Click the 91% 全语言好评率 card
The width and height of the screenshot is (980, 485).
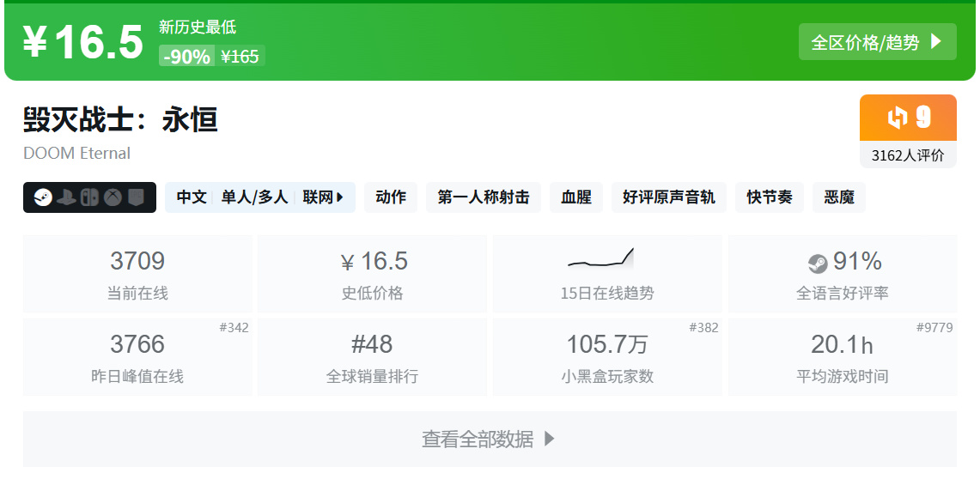click(x=843, y=274)
